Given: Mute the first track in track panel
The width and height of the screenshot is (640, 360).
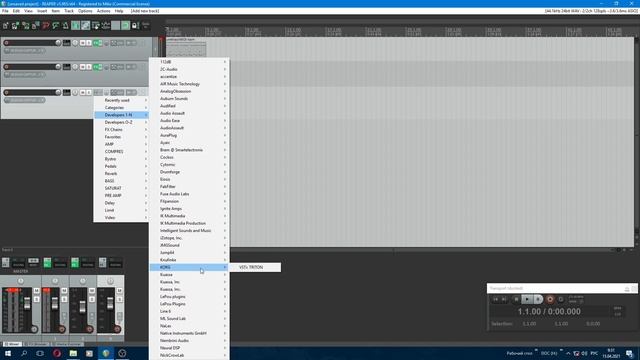Looking at the screenshot, I should coord(82,42).
